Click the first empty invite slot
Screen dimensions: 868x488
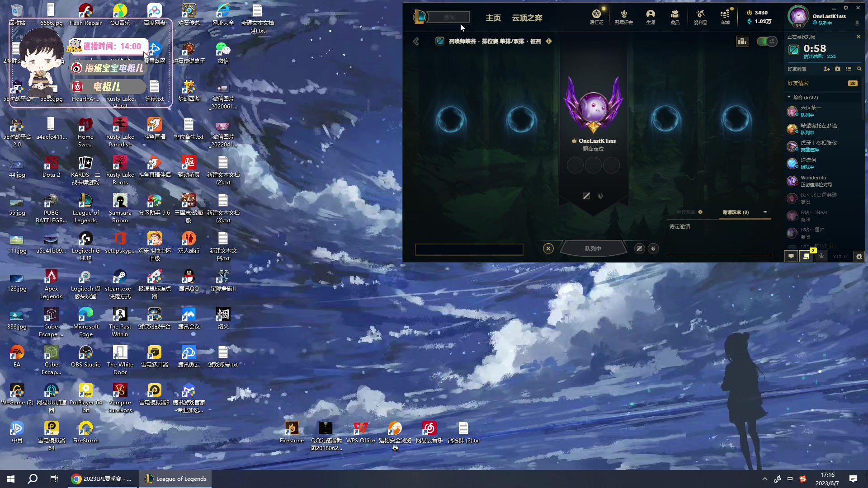[450, 119]
